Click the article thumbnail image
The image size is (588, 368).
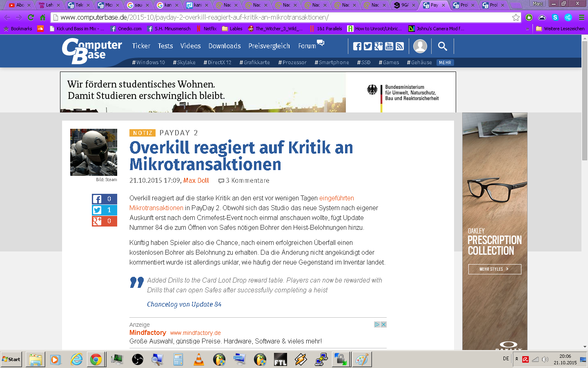(94, 152)
